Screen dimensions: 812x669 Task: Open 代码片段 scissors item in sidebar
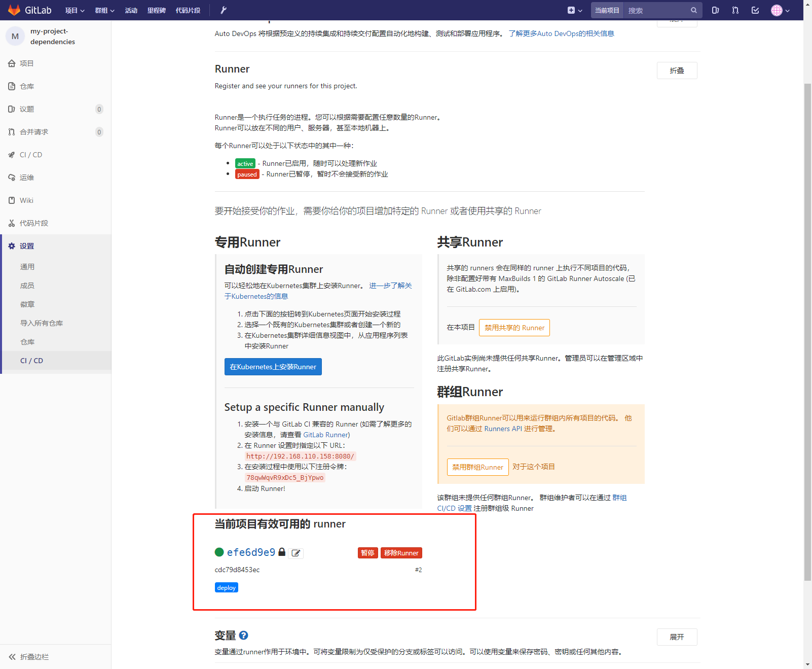coord(34,223)
